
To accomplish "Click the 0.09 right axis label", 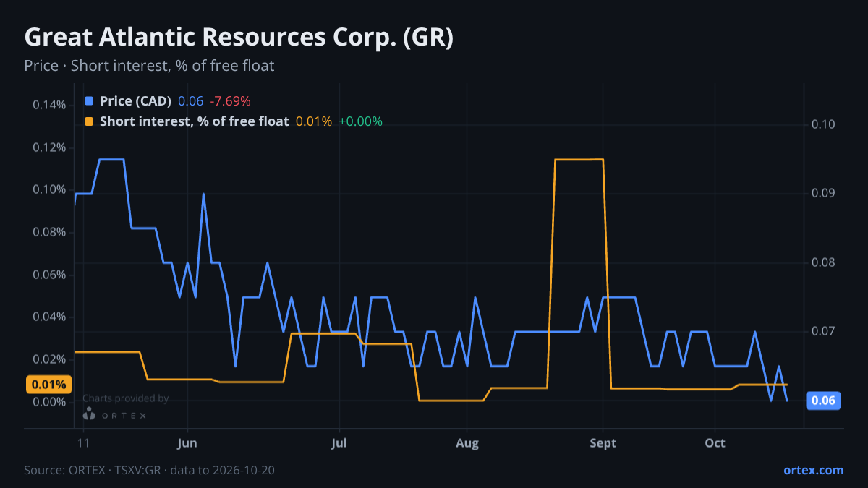I will coord(823,193).
